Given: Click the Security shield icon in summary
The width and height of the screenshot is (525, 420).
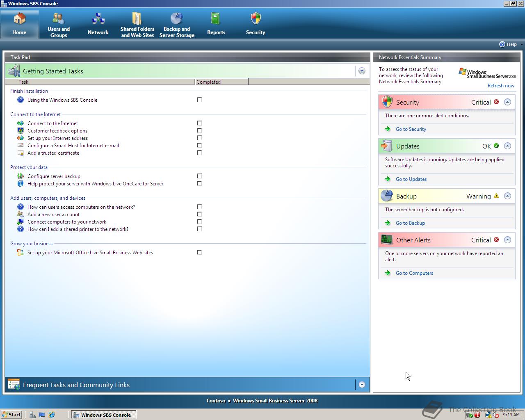Looking at the screenshot, I should point(387,102).
